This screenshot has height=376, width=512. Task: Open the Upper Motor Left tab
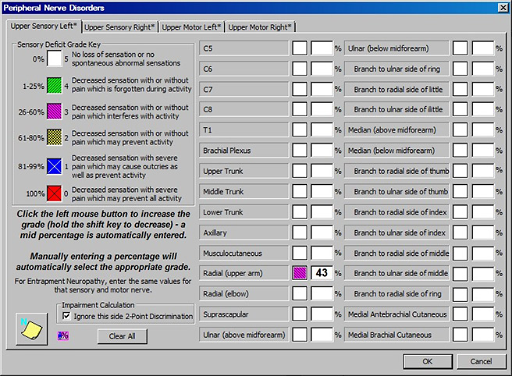click(191, 27)
